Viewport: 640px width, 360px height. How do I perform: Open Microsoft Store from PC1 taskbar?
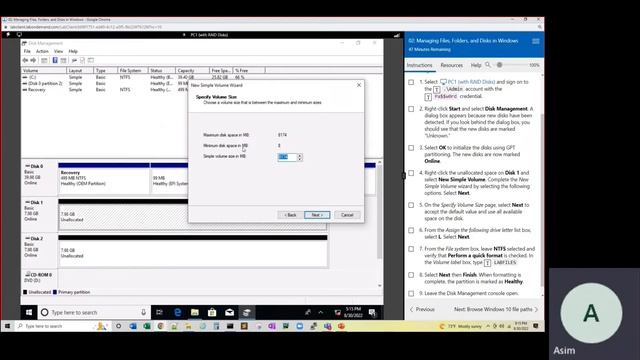(212, 312)
